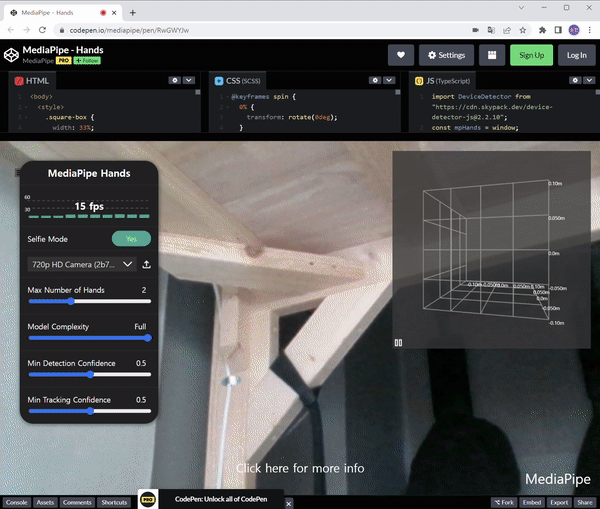Open the 720p HD Camera source dropdown
Image resolution: width=600 pixels, height=509 pixels.
(x=82, y=264)
